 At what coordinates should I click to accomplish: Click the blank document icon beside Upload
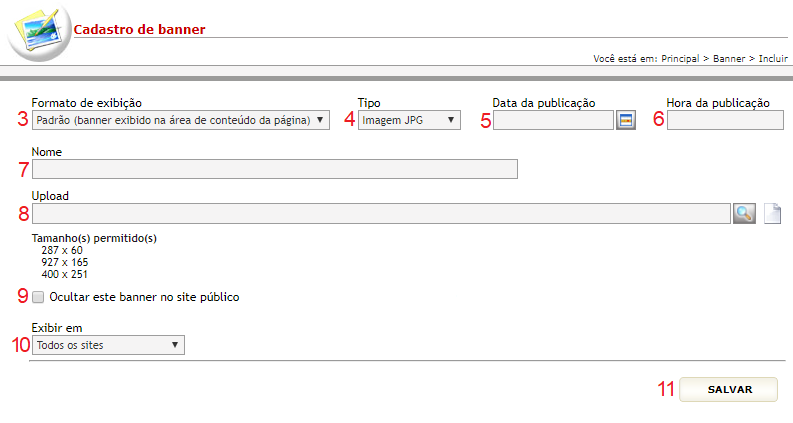pos(772,214)
